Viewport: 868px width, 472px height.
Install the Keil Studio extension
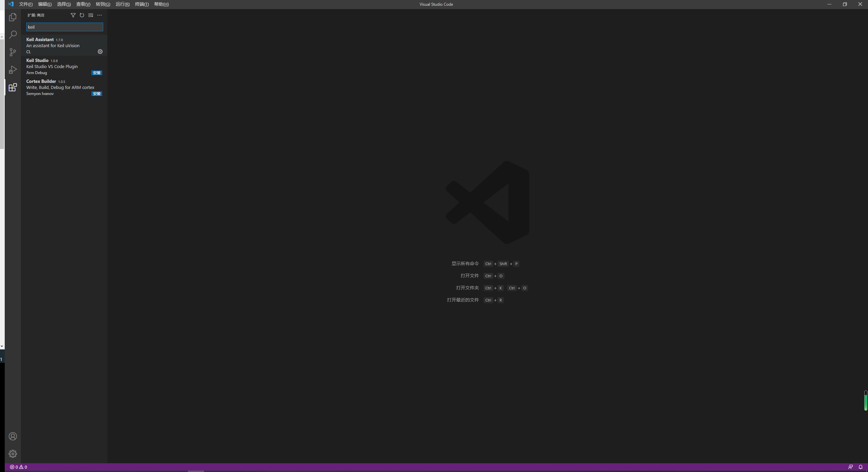click(96, 72)
